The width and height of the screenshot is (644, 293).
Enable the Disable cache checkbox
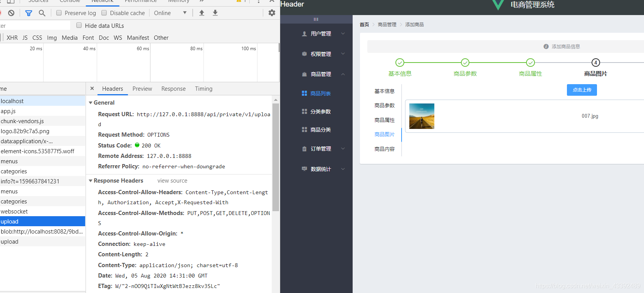(x=104, y=13)
